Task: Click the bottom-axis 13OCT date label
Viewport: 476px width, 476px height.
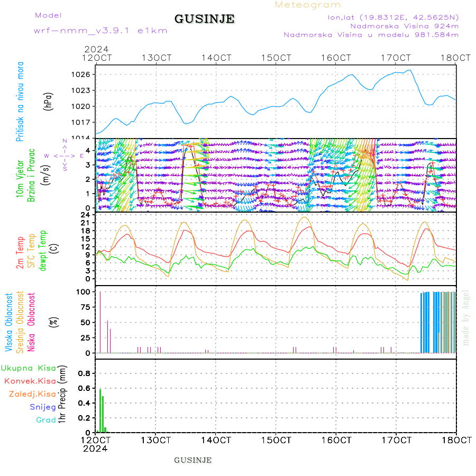Action: coord(155,440)
